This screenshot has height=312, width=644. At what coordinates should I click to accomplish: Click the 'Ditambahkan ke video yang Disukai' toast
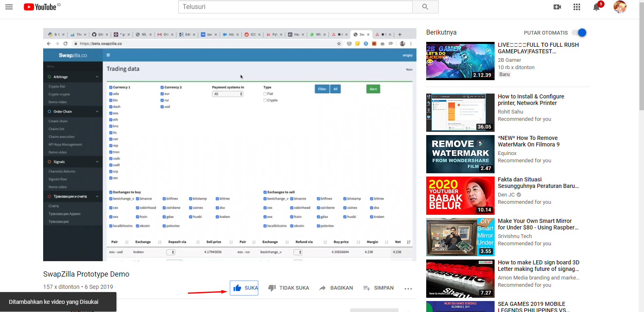[x=58, y=302]
